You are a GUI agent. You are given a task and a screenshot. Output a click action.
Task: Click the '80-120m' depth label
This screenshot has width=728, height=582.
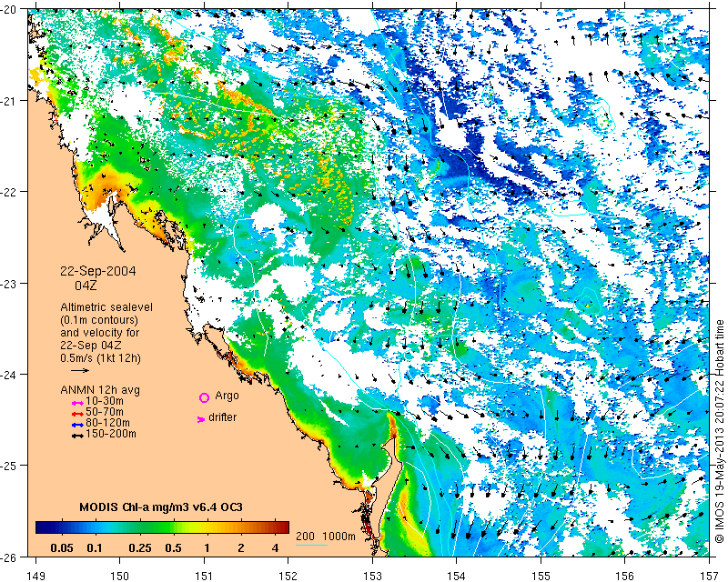tap(108, 423)
